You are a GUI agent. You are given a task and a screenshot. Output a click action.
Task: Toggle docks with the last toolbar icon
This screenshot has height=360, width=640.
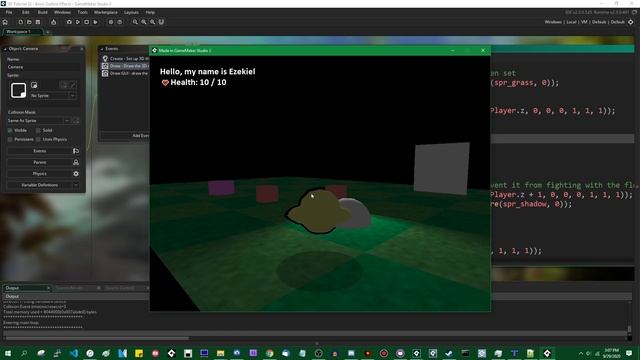(161, 22)
